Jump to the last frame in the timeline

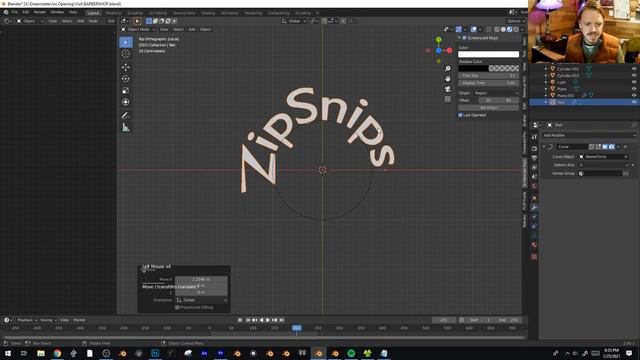click(x=282, y=320)
